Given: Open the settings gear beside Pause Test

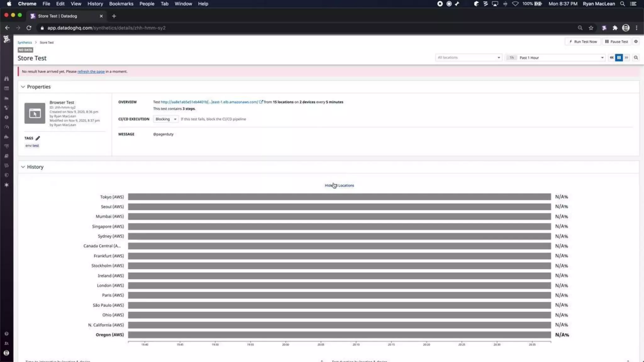Looking at the screenshot, I should (636, 41).
